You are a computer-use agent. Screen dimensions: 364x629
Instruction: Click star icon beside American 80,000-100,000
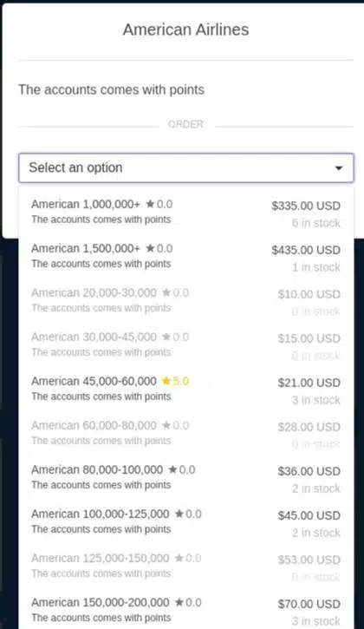click(x=172, y=469)
